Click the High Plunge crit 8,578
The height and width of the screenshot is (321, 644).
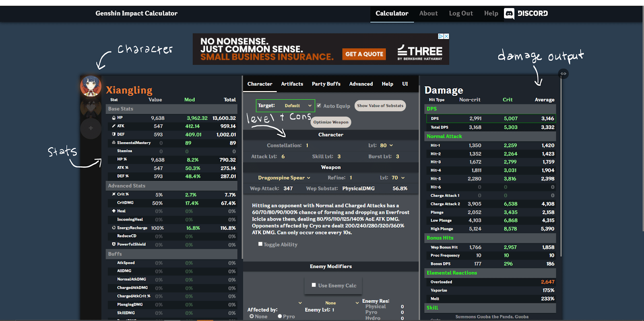pos(510,229)
